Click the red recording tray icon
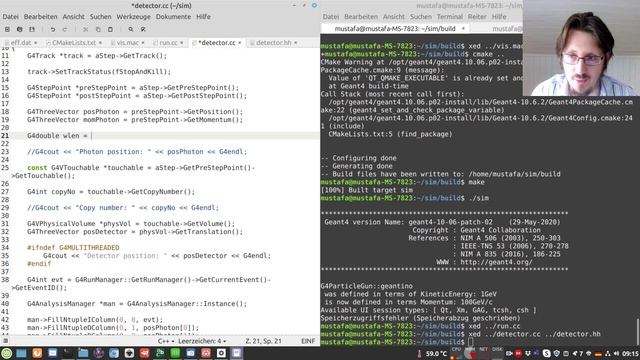This screenshot has width=640, height=360. click(518, 353)
